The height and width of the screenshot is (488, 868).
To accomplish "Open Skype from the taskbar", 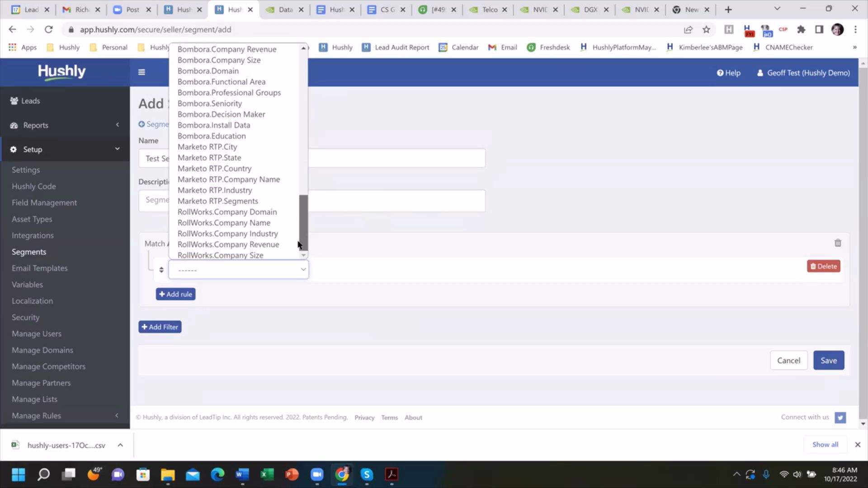I will (x=367, y=474).
